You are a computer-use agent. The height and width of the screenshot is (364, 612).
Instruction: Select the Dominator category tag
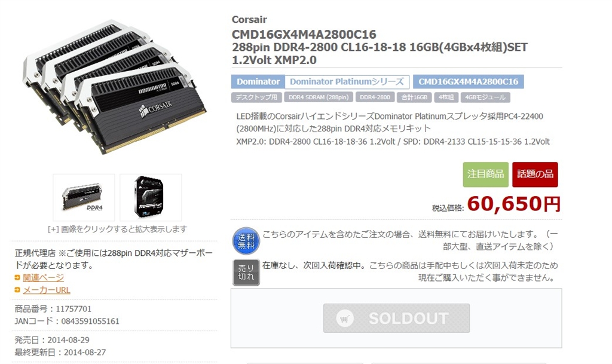258,81
